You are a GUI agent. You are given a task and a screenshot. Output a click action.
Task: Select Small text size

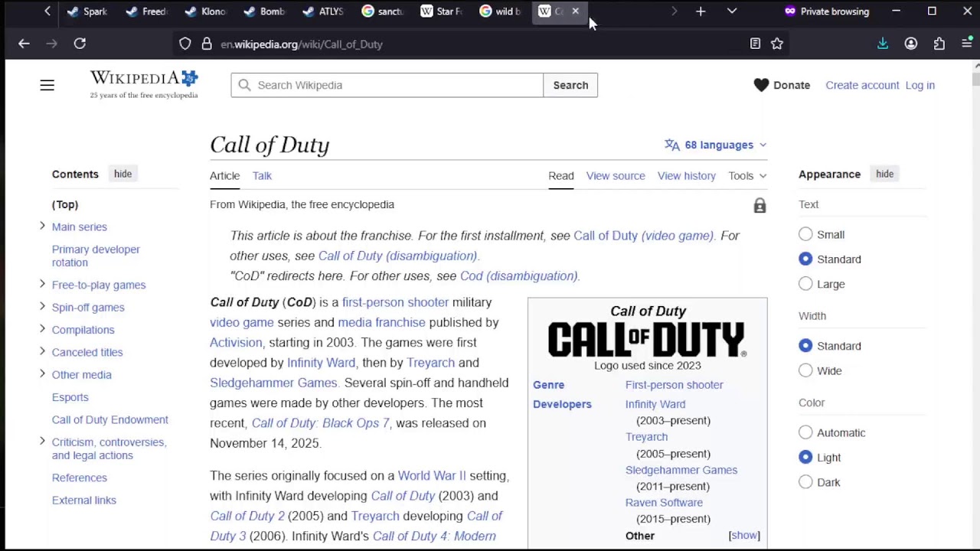[805, 234]
